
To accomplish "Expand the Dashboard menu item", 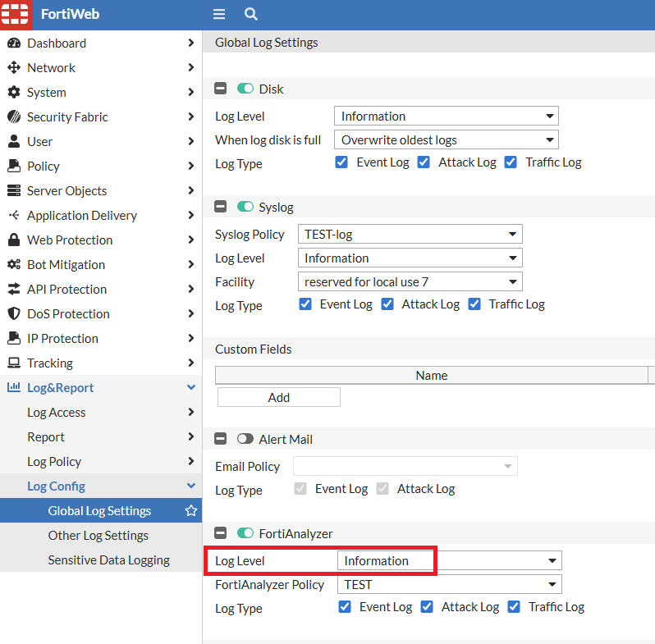I will click(x=100, y=43).
